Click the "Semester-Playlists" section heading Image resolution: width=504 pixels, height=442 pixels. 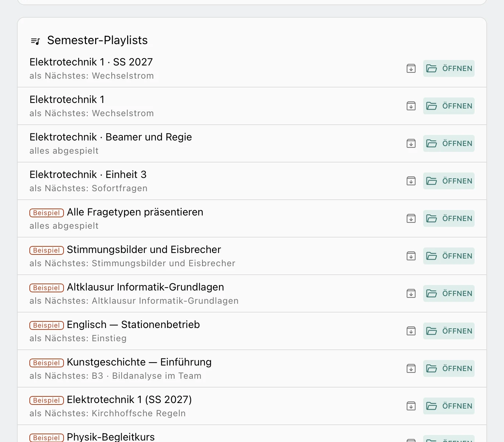tap(97, 40)
